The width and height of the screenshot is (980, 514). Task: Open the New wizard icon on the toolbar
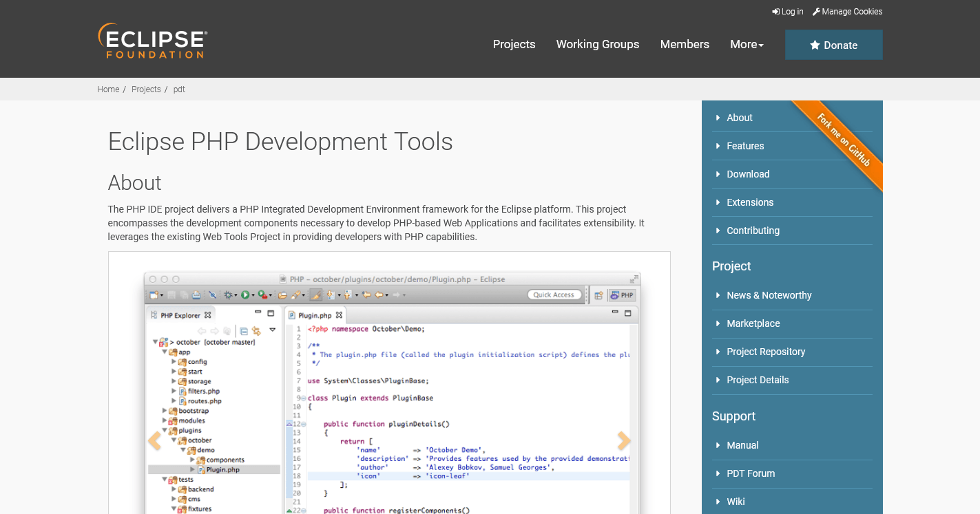154,295
